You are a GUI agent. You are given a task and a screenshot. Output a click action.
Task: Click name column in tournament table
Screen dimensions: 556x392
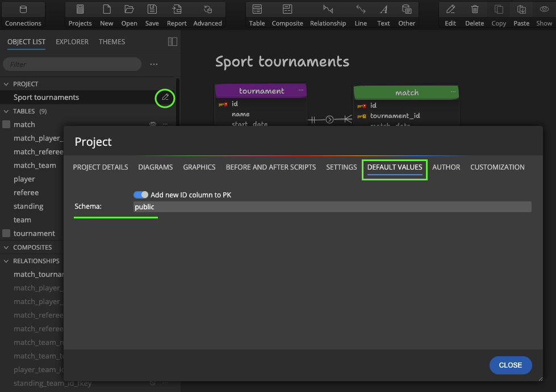pyautogui.click(x=240, y=114)
